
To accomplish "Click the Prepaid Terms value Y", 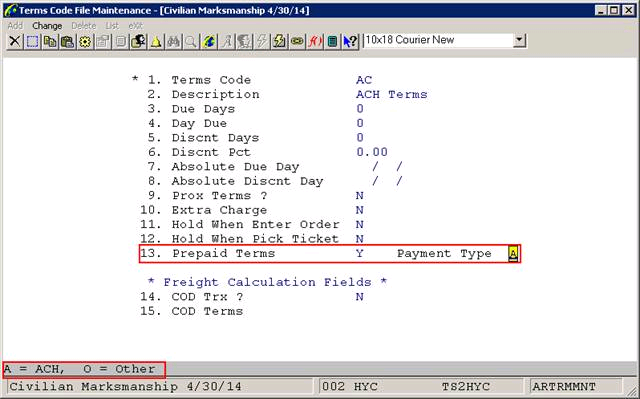I will [x=360, y=253].
